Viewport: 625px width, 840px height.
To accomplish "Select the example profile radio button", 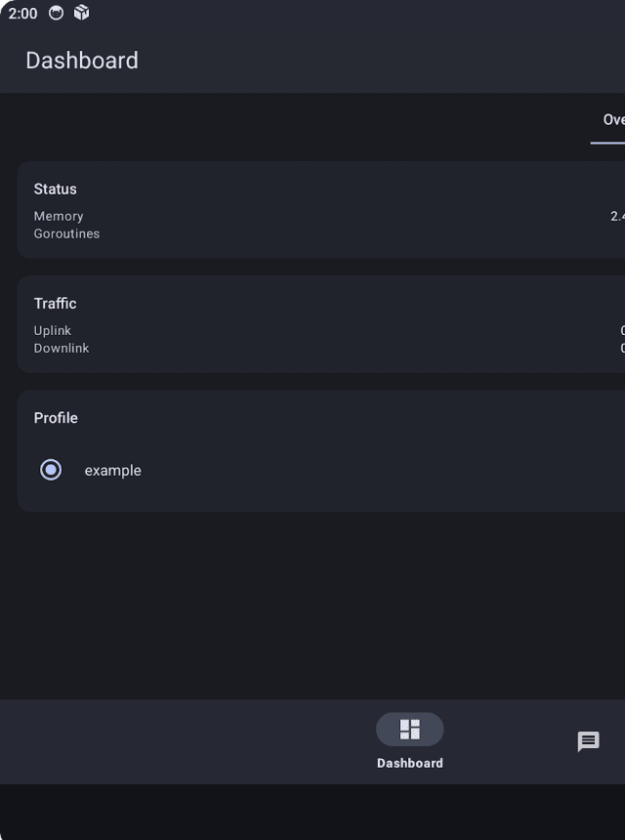I will click(51, 470).
